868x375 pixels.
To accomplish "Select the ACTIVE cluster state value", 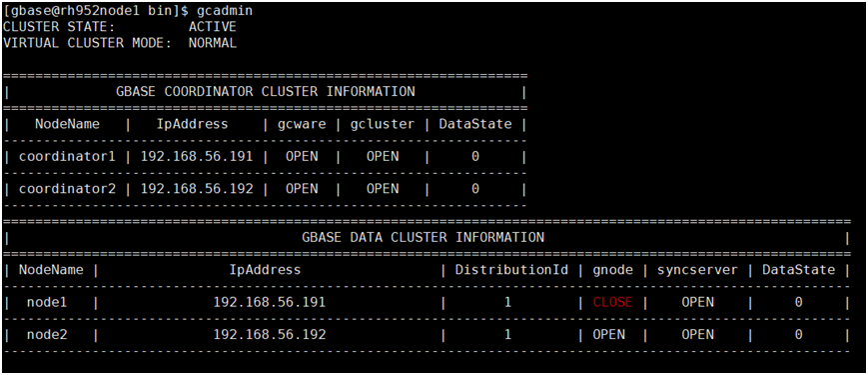I will click(x=213, y=27).
